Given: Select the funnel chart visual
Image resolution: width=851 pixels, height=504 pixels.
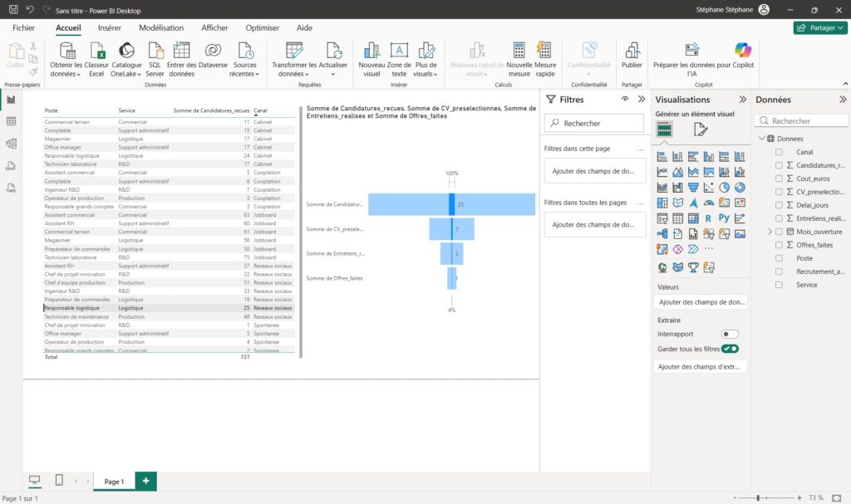Looking at the screenshot, I should [693, 188].
